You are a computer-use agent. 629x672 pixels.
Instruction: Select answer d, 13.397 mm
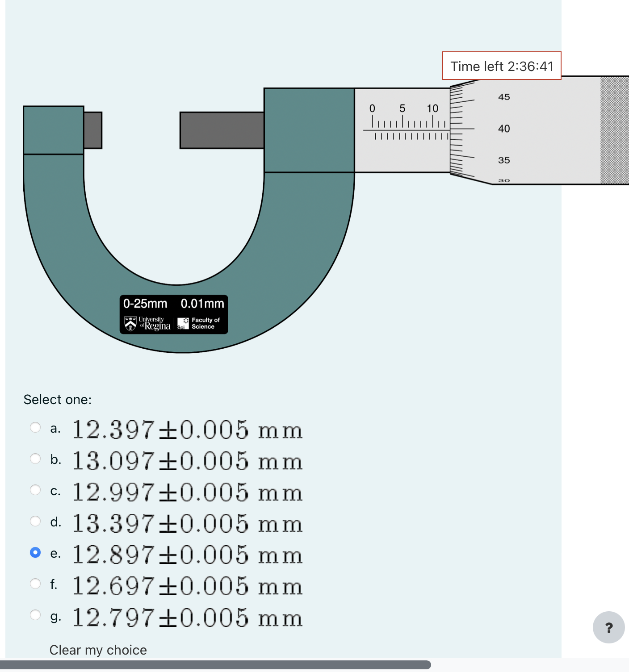point(35,521)
